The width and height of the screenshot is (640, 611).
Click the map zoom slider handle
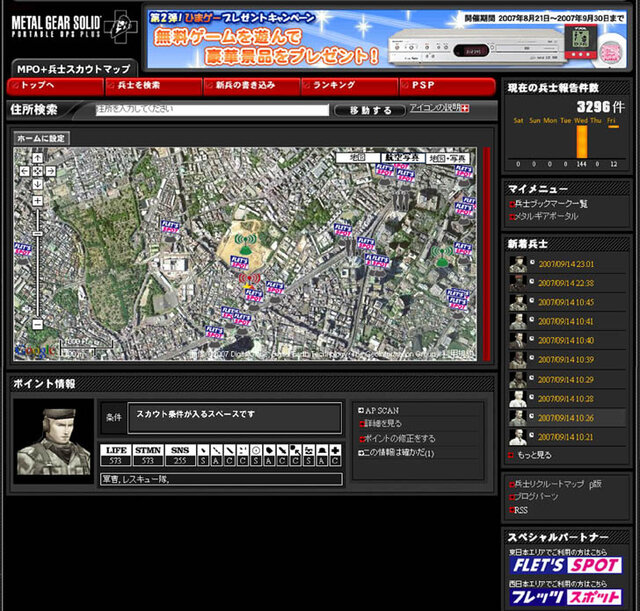(x=38, y=233)
